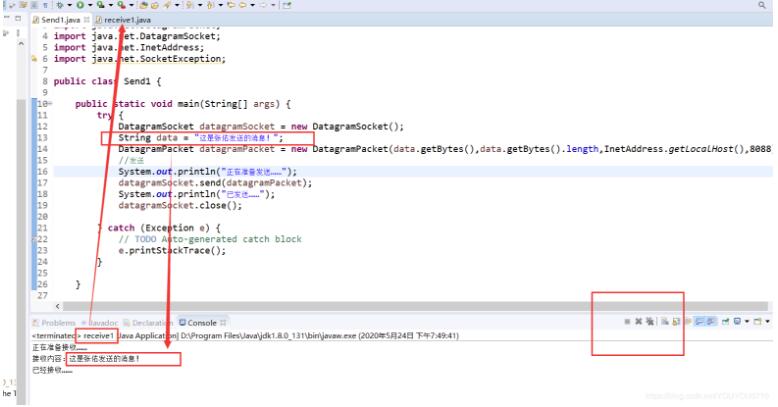Image resolution: width=778 pixels, height=407 pixels.
Task: Click 'import java.net.InetAddress;' on line 5
Action: coord(129,48)
